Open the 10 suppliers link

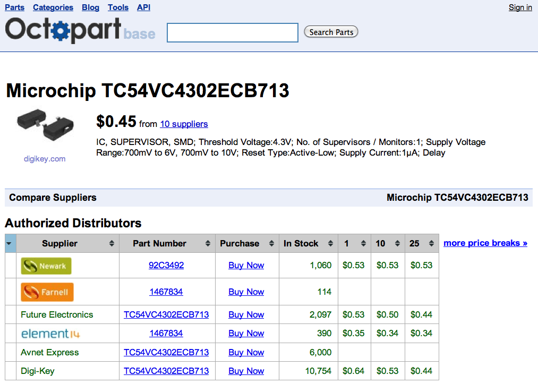click(184, 124)
